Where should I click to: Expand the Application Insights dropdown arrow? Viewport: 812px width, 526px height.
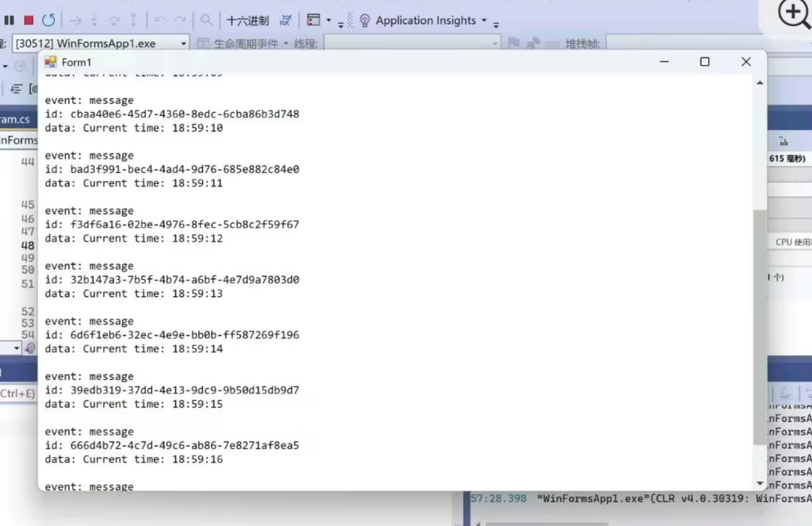pyautogui.click(x=484, y=20)
